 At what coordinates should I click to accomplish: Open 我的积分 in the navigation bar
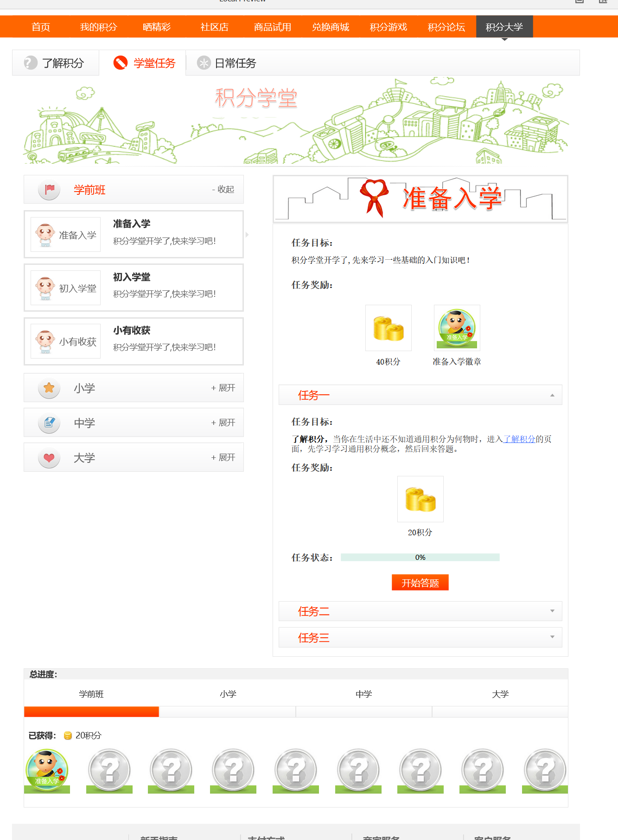(x=98, y=27)
